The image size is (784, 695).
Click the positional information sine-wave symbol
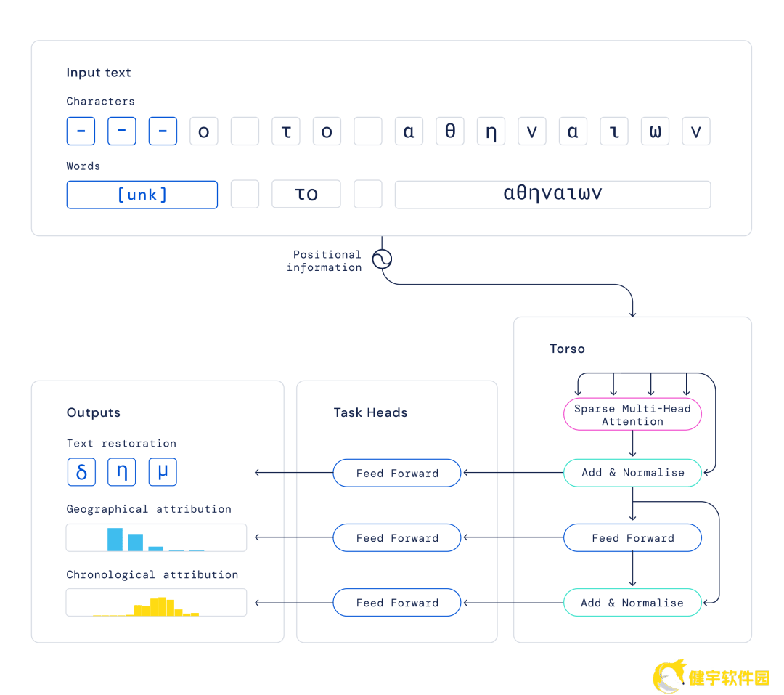tap(382, 260)
